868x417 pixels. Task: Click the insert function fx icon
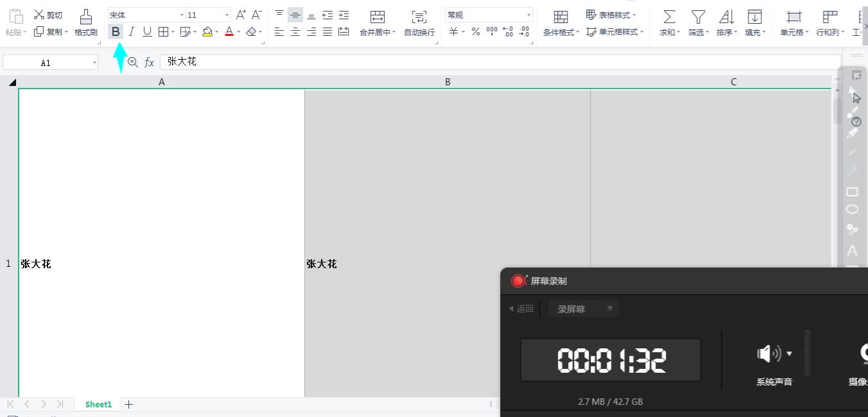pos(149,62)
